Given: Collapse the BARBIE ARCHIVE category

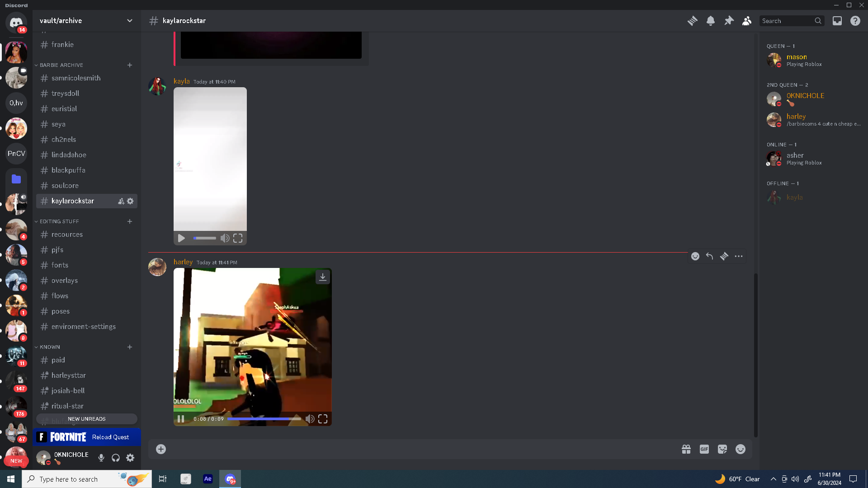Looking at the screenshot, I should 61,65.
